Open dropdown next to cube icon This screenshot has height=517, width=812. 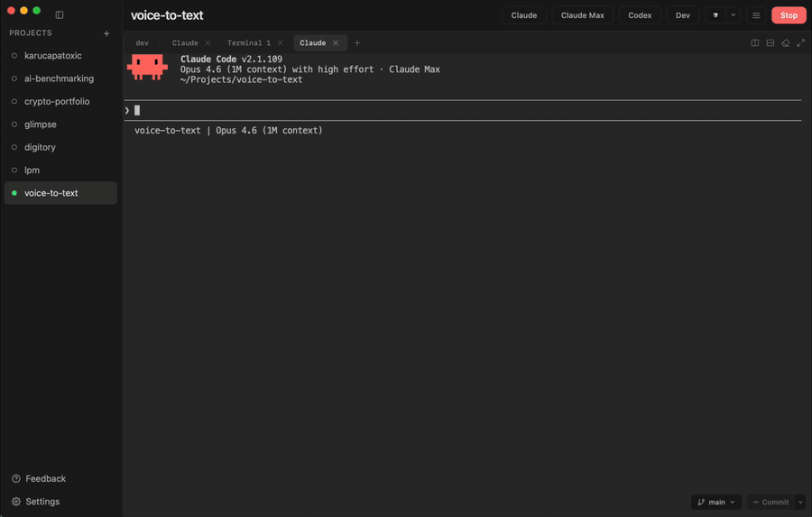coord(734,15)
